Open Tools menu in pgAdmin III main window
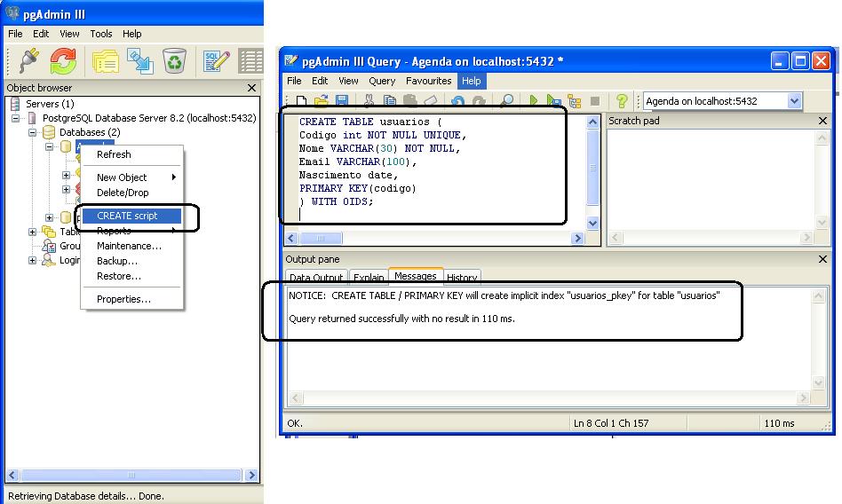This screenshot has width=842, height=504. click(101, 34)
